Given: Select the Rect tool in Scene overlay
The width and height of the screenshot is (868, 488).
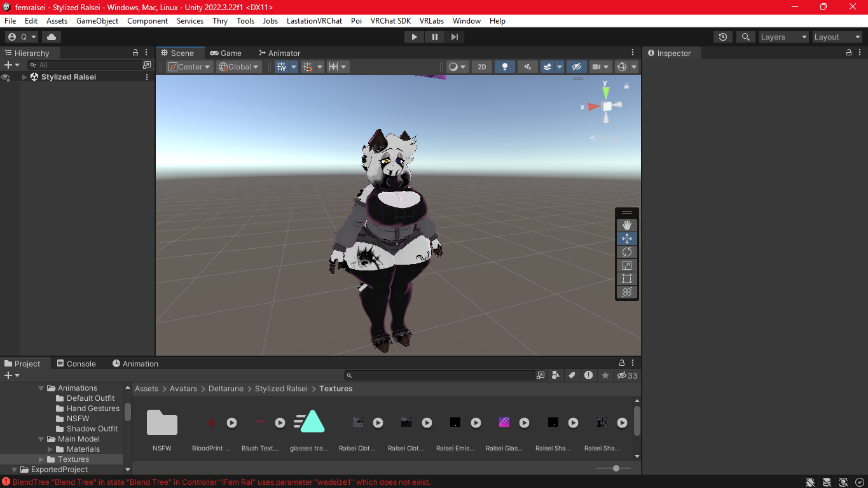Looking at the screenshot, I should [627, 279].
